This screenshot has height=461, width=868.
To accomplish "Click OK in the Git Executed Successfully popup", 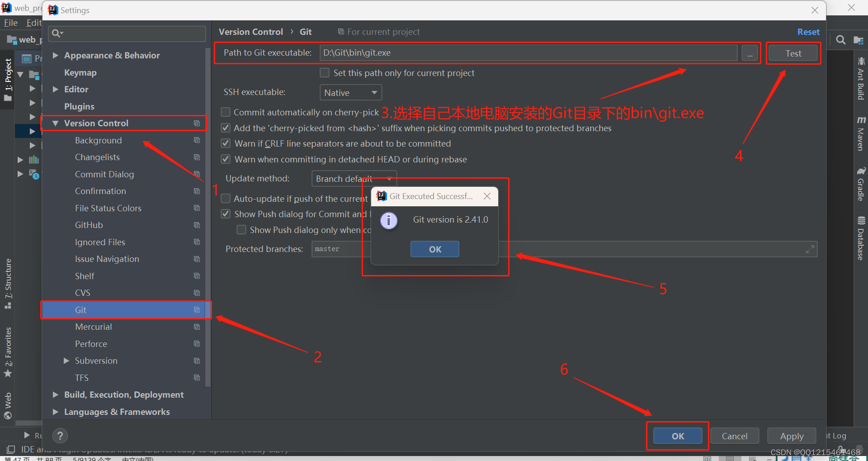I will click(435, 249).
